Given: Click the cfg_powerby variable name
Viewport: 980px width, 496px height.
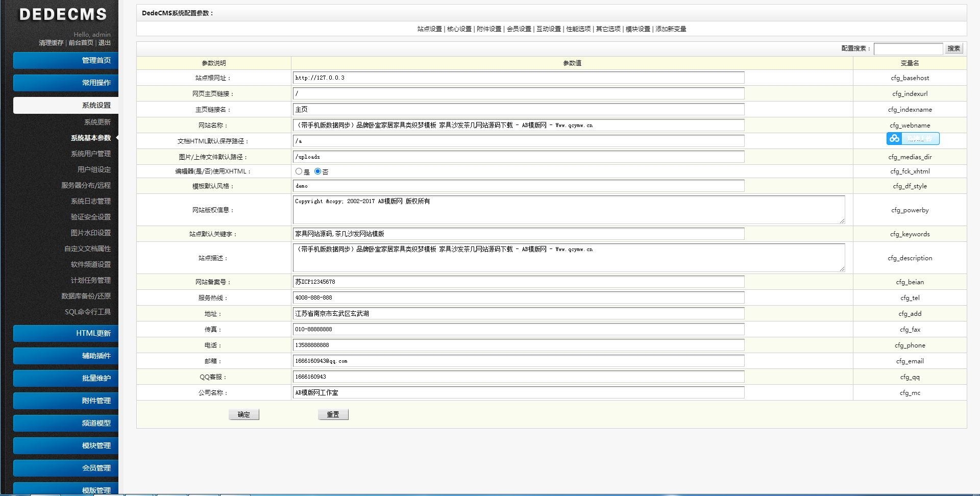Looking at the screenshot, I should 910,210.
